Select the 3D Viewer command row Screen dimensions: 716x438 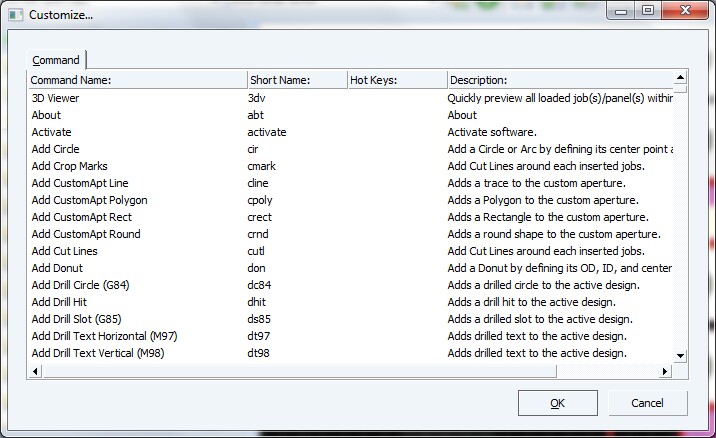[x=351, y=98]
